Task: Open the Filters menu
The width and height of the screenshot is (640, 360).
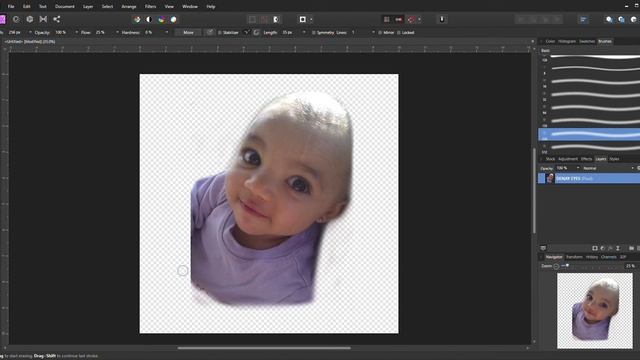Action: point(150,7)
